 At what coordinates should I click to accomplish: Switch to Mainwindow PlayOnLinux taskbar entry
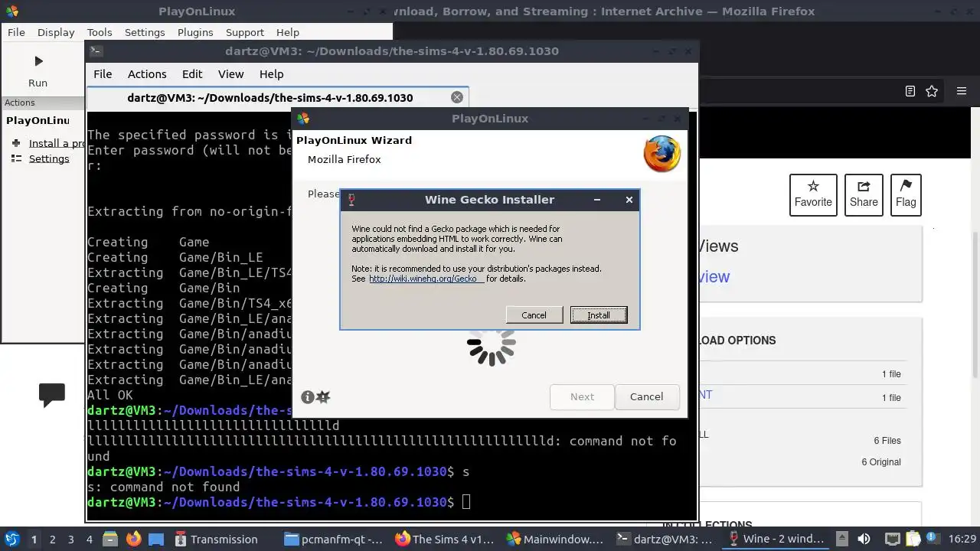click(556, 539)
